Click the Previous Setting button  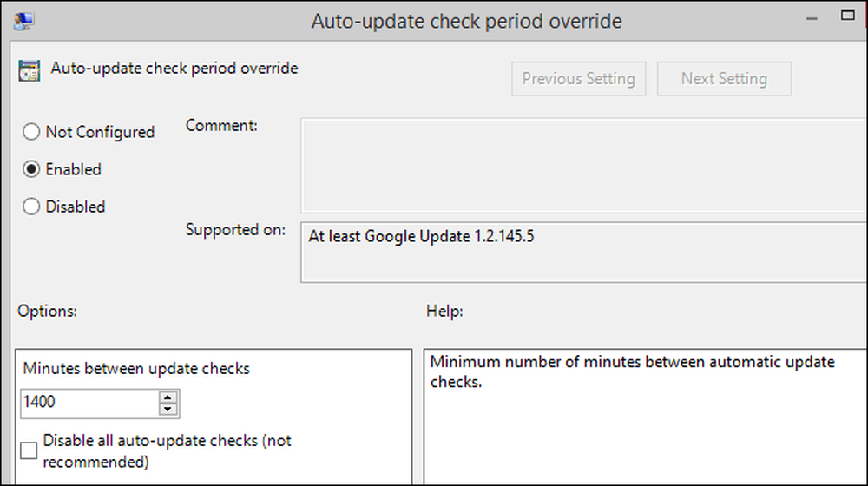pyautogui.click(x=578, y=79)
